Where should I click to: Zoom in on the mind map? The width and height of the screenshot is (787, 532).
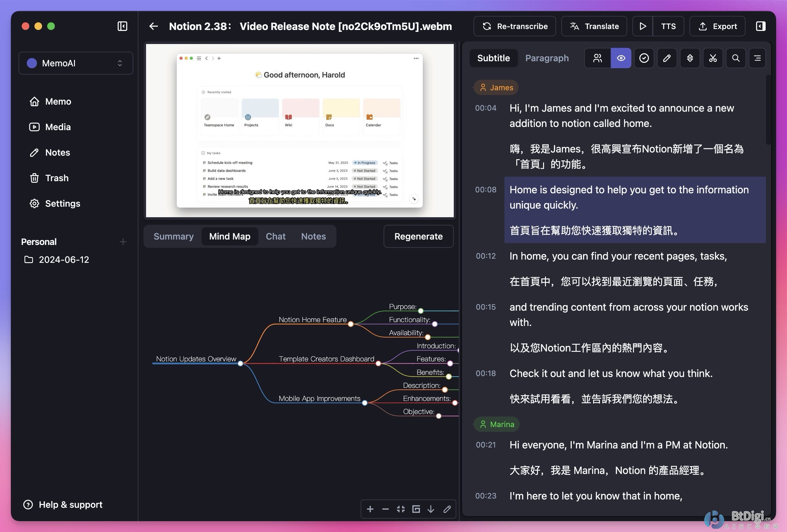[370, 509]
